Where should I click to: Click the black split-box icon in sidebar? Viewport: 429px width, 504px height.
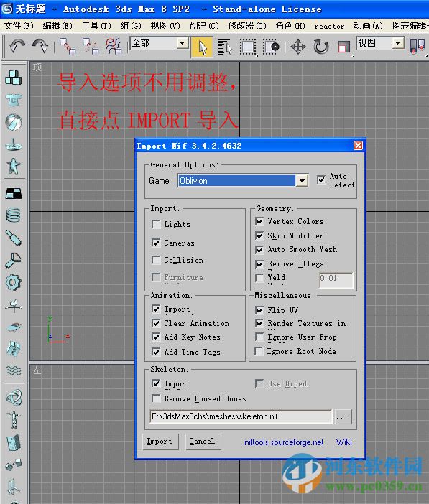pos(14,194)
